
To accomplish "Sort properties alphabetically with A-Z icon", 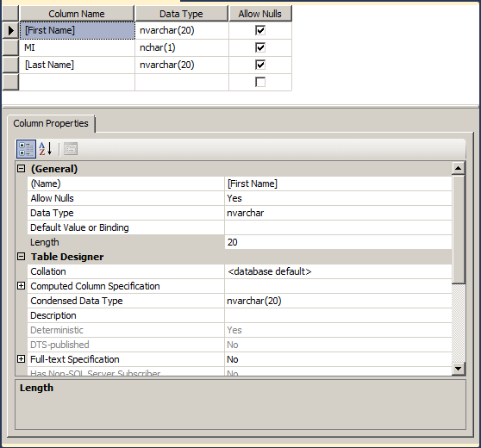I will click(x=46, y=149).
